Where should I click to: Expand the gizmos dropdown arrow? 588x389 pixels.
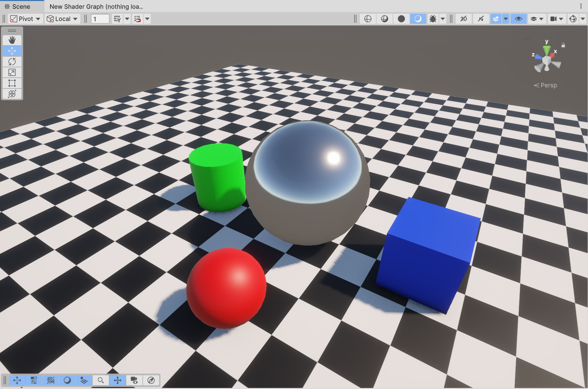(x=583, y=19)
